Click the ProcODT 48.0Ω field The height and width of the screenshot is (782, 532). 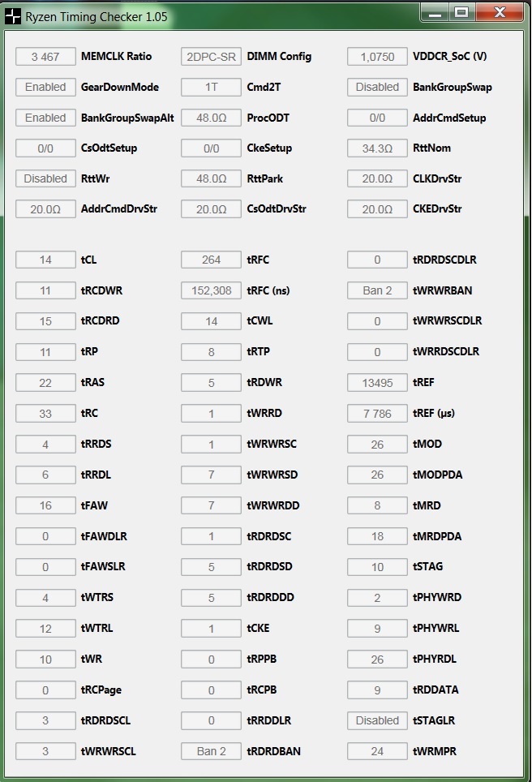(x=212, y=118)
